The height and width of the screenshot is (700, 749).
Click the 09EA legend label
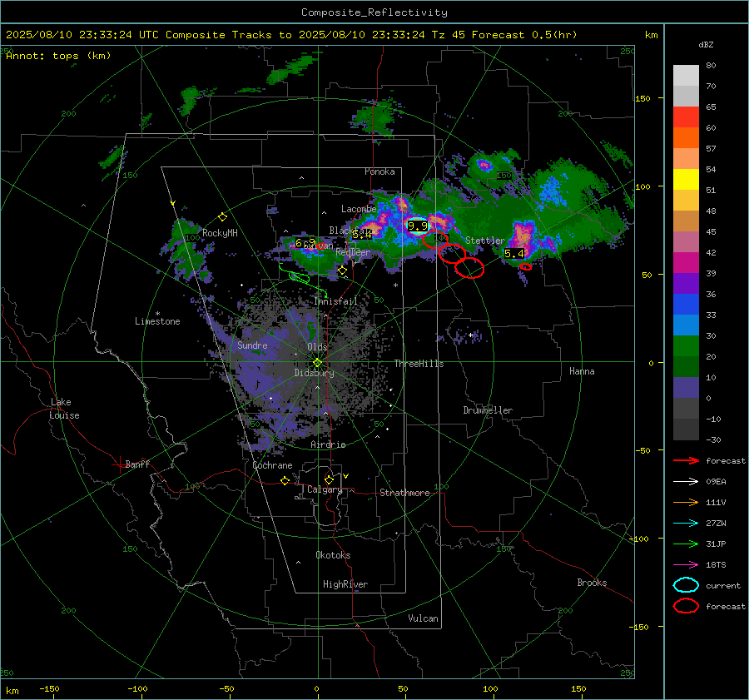716,482
